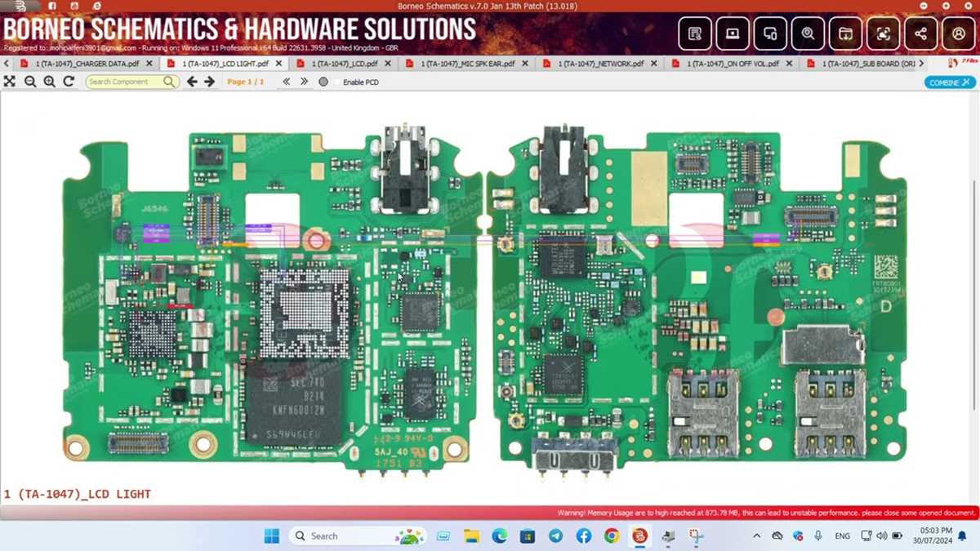Show hidden system tray icons chevron
980x551 pixels.
[757, 536]
